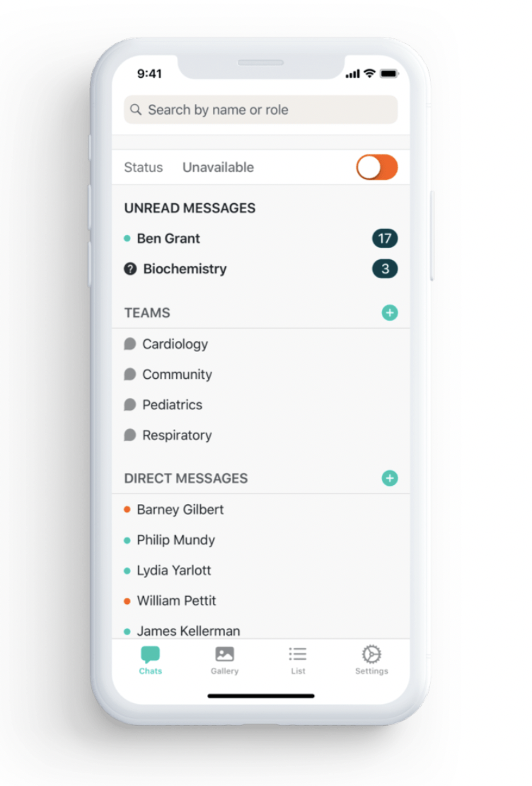The width and height of the screenshot is (532, 786).
Task: Open the Cardiology team chat
Action: (260, 344)
